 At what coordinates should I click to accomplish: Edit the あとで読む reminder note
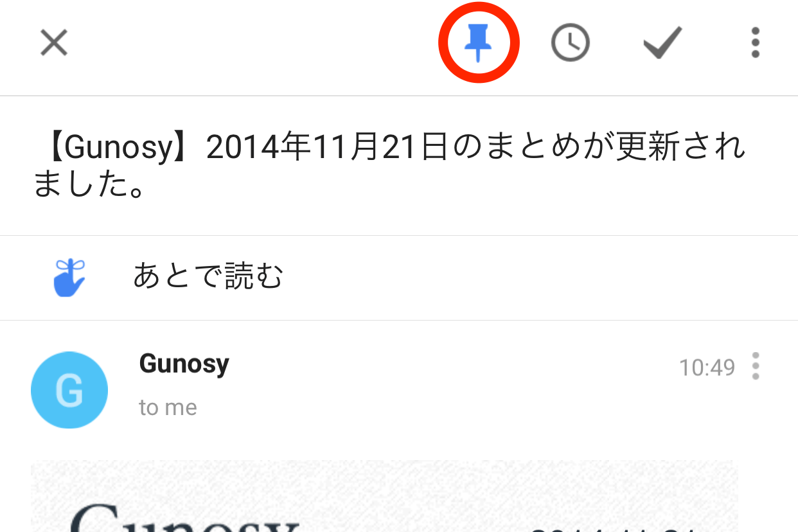[x=208, y=277]
